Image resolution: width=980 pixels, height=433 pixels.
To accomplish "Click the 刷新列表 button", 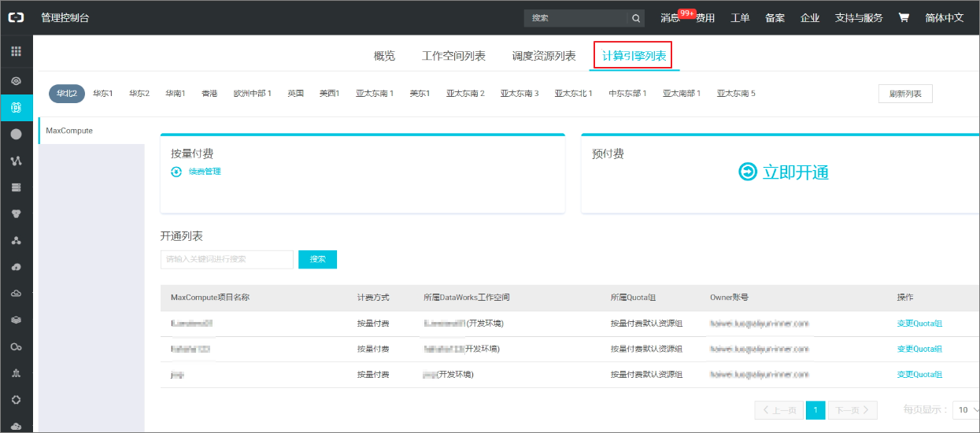I will (905, 94).
